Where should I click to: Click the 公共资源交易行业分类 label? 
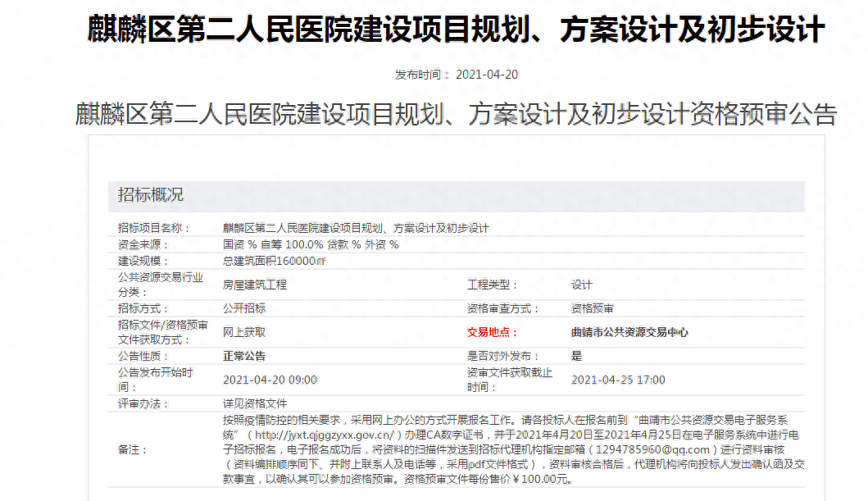[161, 285]
